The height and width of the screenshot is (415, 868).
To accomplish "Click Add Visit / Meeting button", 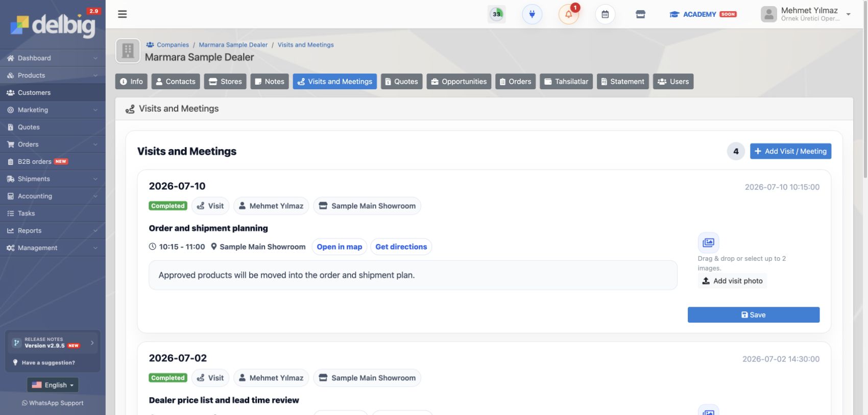I will click(x=790, y=151).
